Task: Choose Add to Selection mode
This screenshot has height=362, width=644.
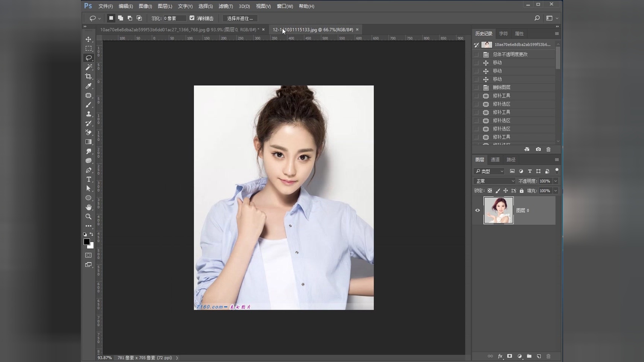Action: pyautogui.click(x=121, y=18)
